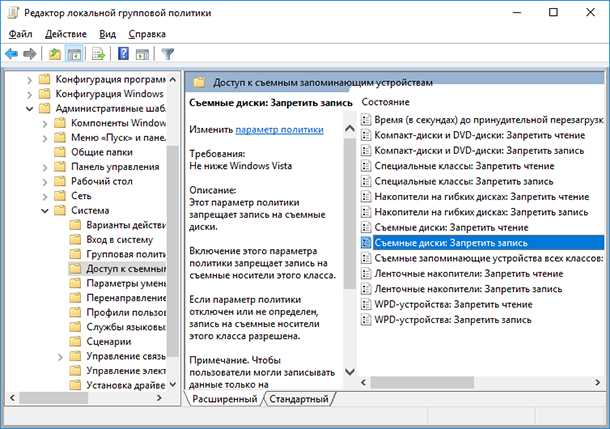This screenshot has width=610, height=429.
Task: Click policy icon of Компакт-диски: Запретить чтение
Action: point(366,135)
